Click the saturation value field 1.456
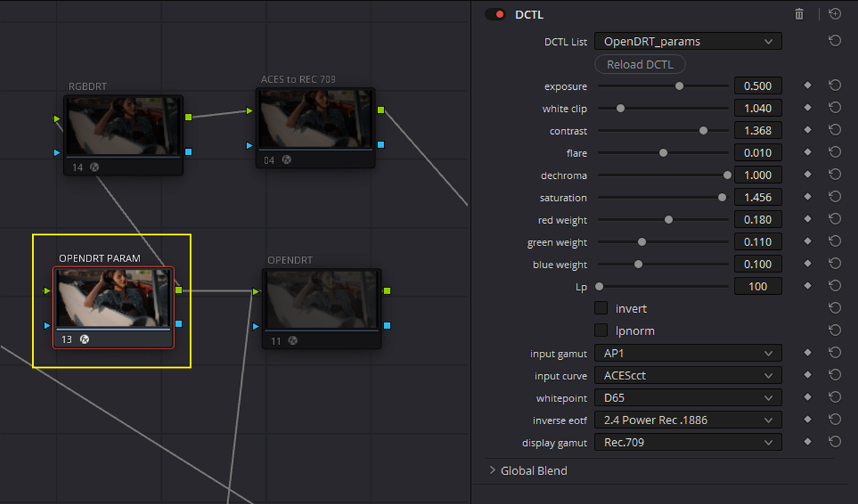Image resolution: width=858 pixels, height=504 pixels. (758, 197)
